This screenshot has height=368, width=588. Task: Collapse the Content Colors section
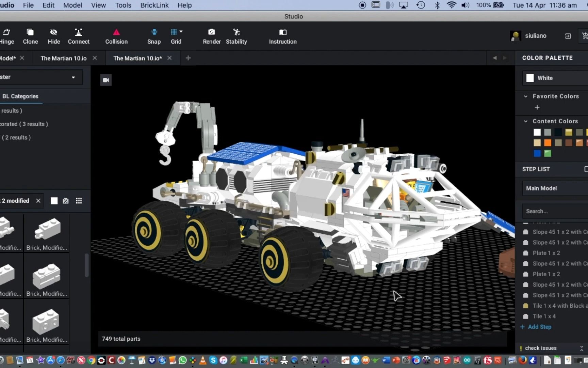click(526, 121)
